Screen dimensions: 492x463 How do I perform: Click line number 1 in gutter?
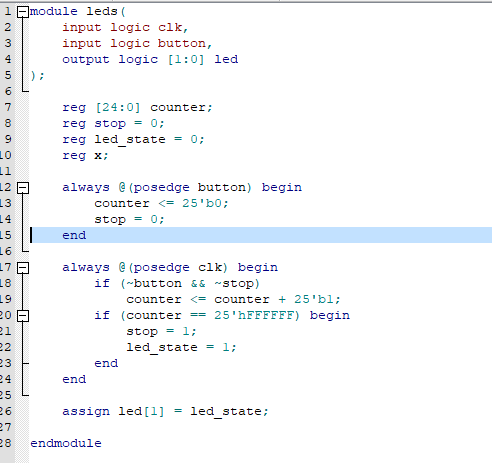click(x=8, y=11)
